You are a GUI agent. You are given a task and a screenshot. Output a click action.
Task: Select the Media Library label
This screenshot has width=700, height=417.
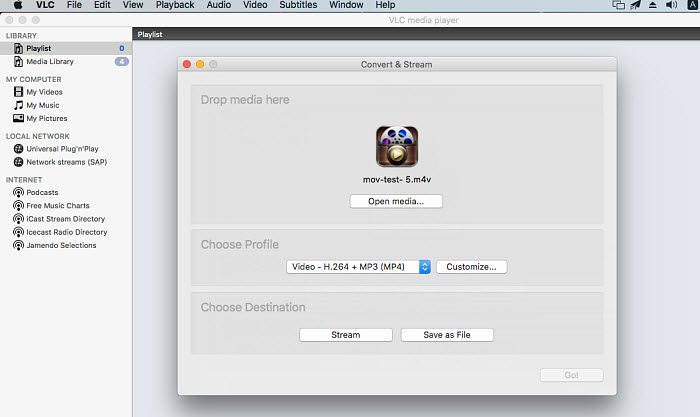pyautogui.click(x=50, y=62)
